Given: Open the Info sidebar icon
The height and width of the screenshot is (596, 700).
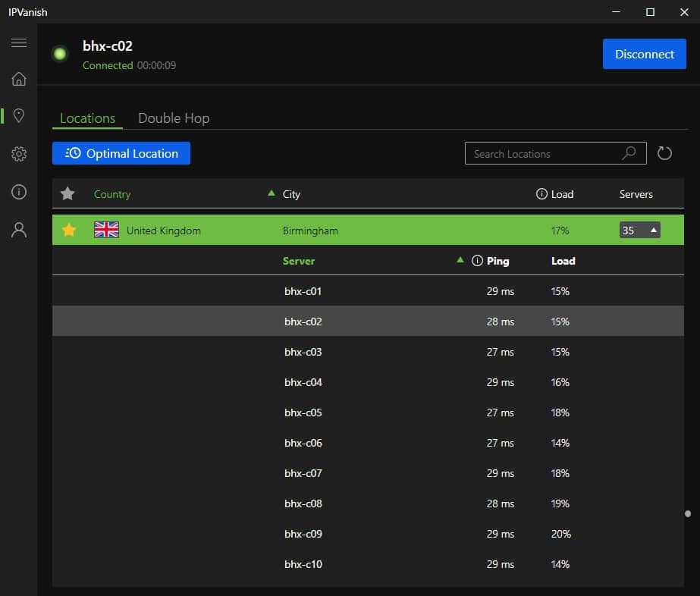Looking at the screenshot, I should point(19,192).
